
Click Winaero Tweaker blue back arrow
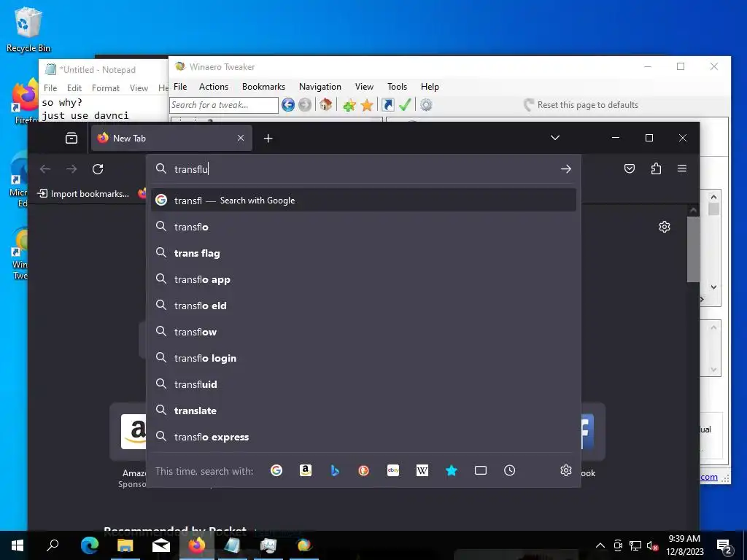click(288, 105)
